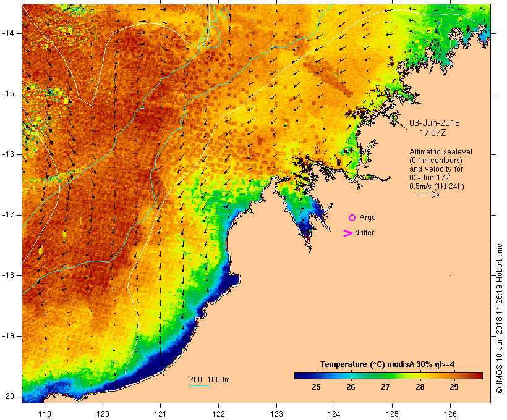Click the '03-Jun-2018' date label

click(x=435, y=123)
